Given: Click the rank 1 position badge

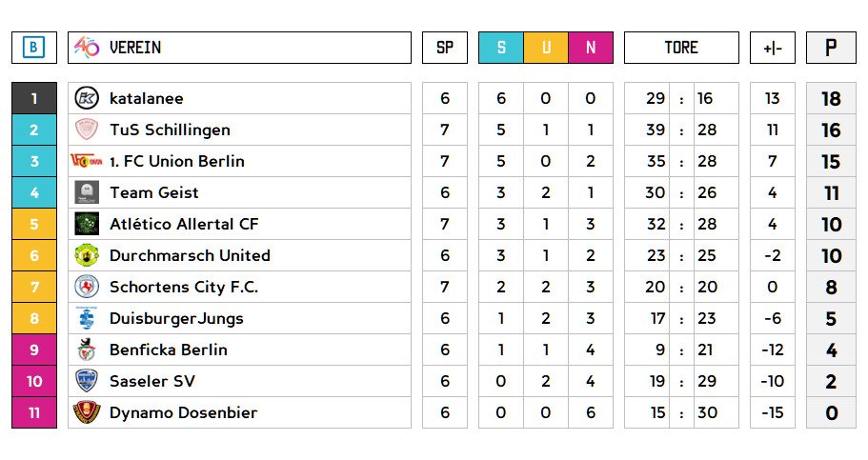Looking at the screenshot, I should 34,98.
